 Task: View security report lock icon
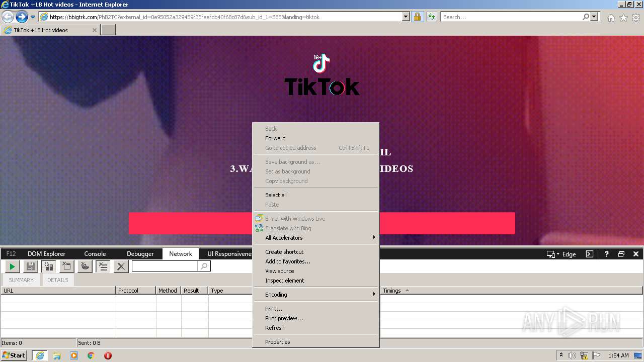coord(417,17)
